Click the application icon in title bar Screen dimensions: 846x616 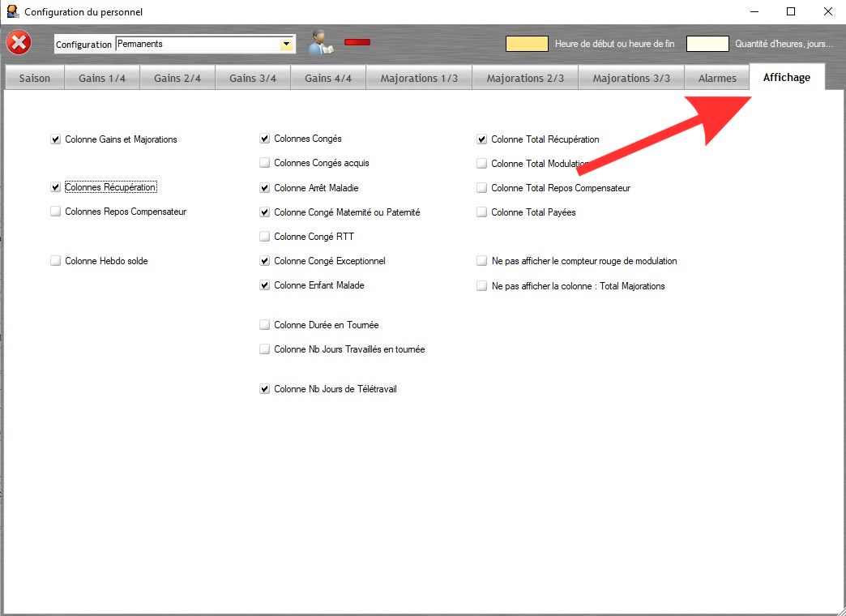(12, 11)
